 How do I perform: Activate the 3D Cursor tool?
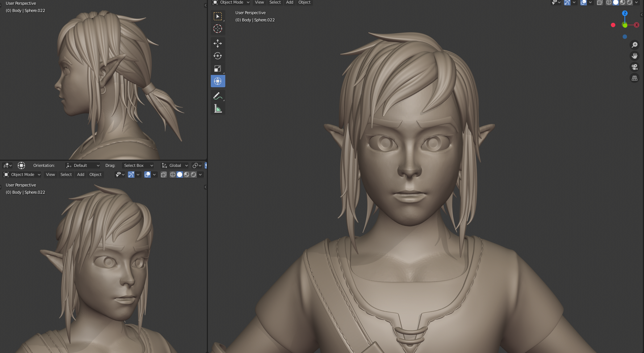218,29
